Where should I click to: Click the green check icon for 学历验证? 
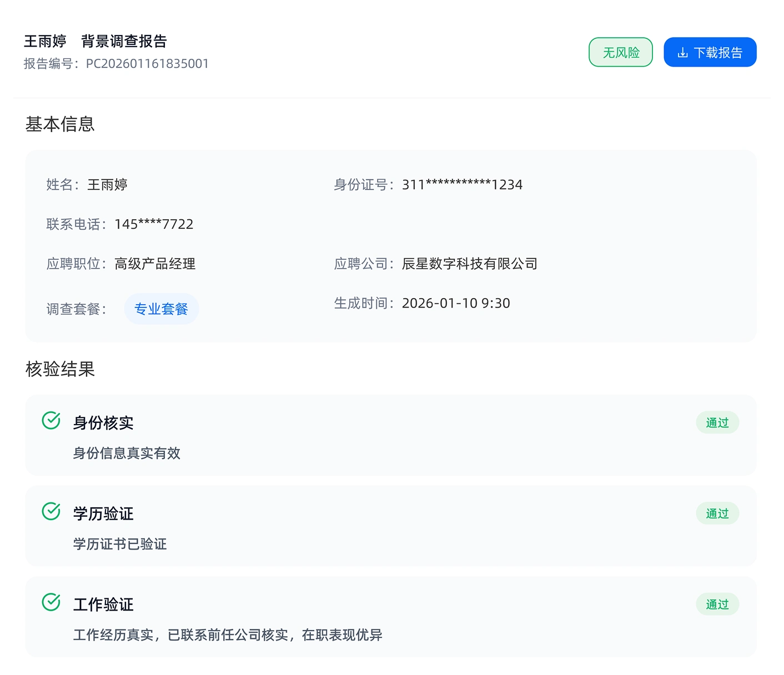click(x=51, y=511)
